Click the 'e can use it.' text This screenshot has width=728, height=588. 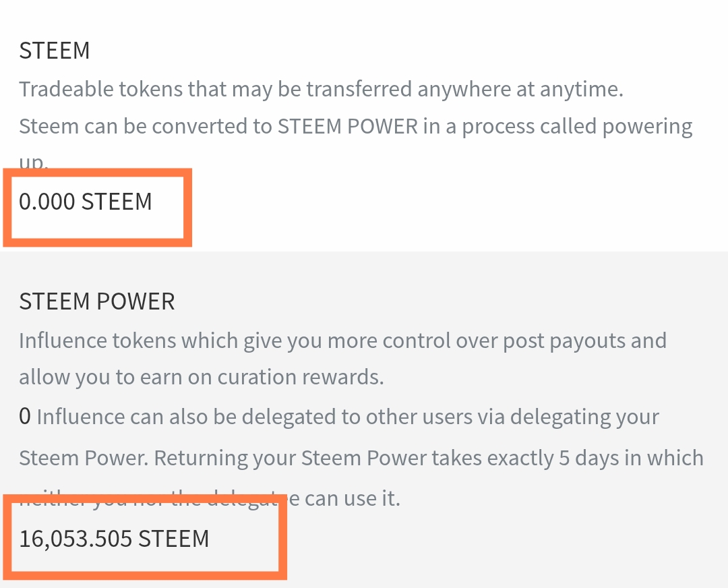click(x=344, y=499)
